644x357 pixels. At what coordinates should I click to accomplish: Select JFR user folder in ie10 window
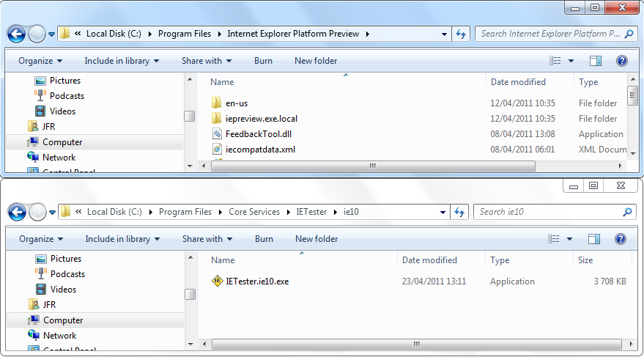[42, 305]
